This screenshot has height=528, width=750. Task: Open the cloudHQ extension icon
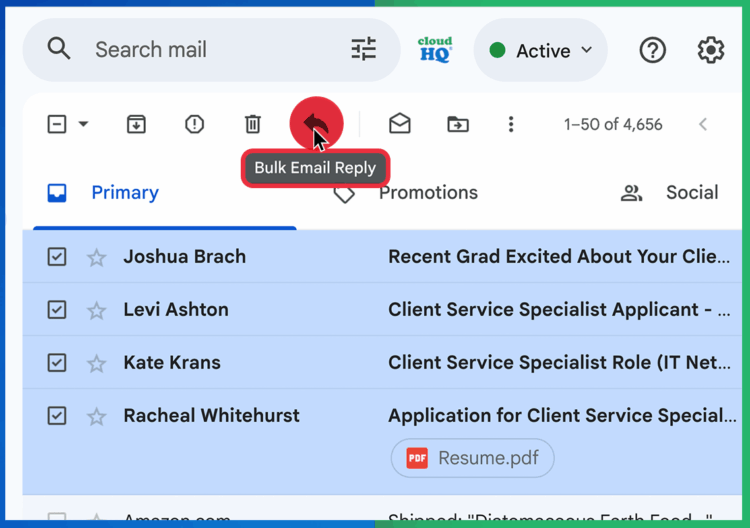tap(435, 50)
